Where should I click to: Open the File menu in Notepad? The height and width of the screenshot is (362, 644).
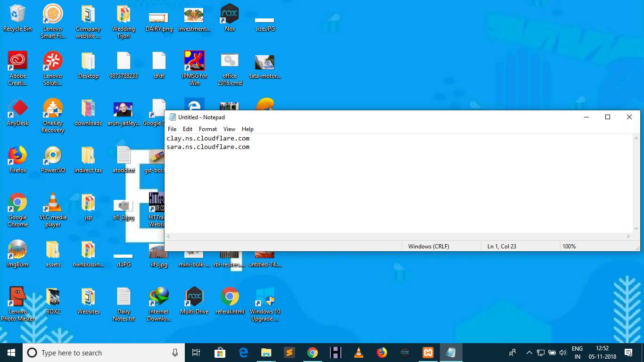click(x=172, y=129)
